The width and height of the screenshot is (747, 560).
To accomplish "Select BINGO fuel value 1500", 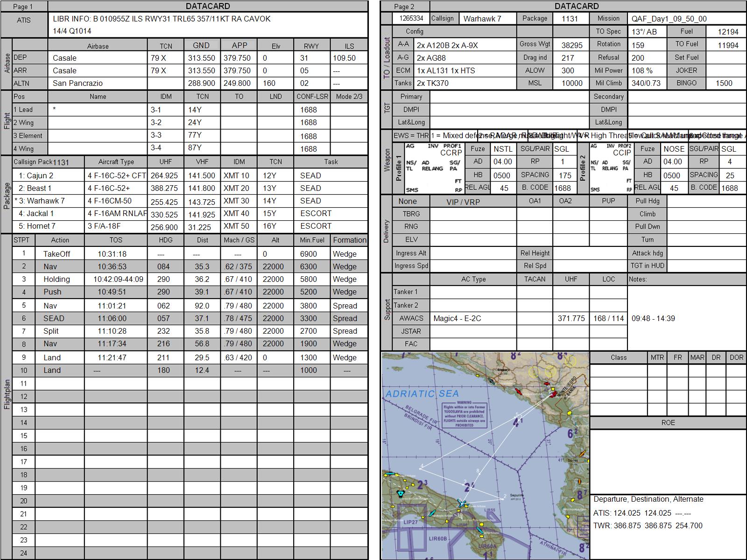I will (724, 83).
